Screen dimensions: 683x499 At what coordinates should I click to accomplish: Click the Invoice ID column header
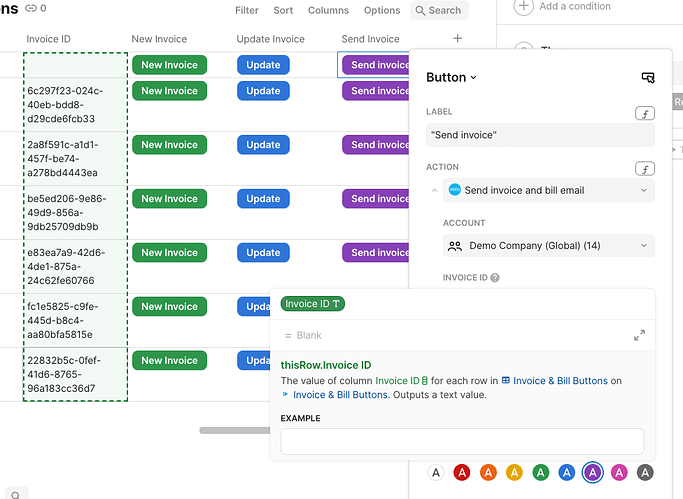click(48, 39)
